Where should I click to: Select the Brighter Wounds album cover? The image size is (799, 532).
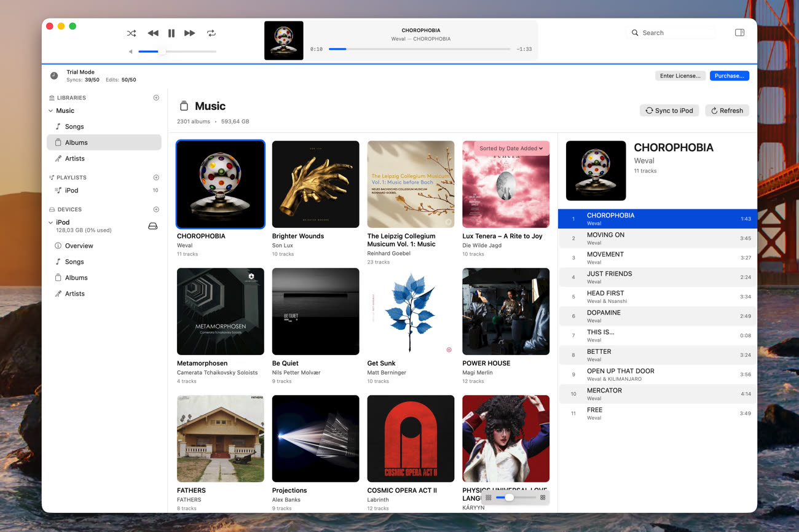point(316,184)
